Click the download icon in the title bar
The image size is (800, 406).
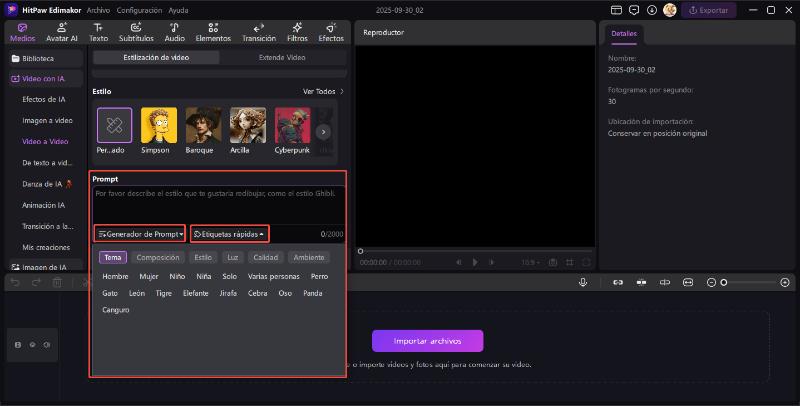652,10
